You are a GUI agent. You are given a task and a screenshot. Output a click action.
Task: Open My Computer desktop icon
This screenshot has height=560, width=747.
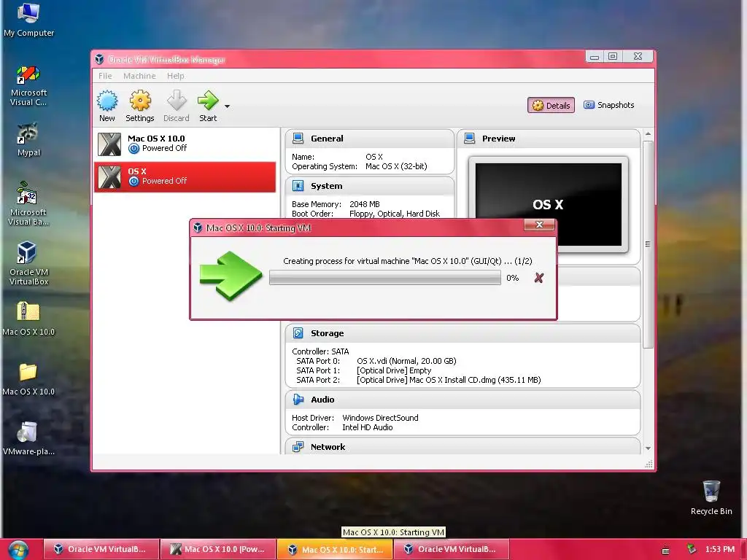(28, 20)
